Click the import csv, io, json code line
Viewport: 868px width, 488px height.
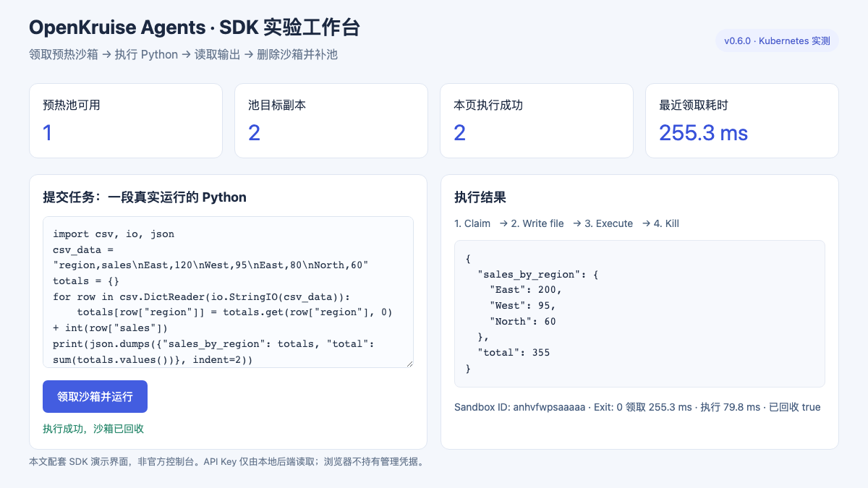click(x=114, y=234)
